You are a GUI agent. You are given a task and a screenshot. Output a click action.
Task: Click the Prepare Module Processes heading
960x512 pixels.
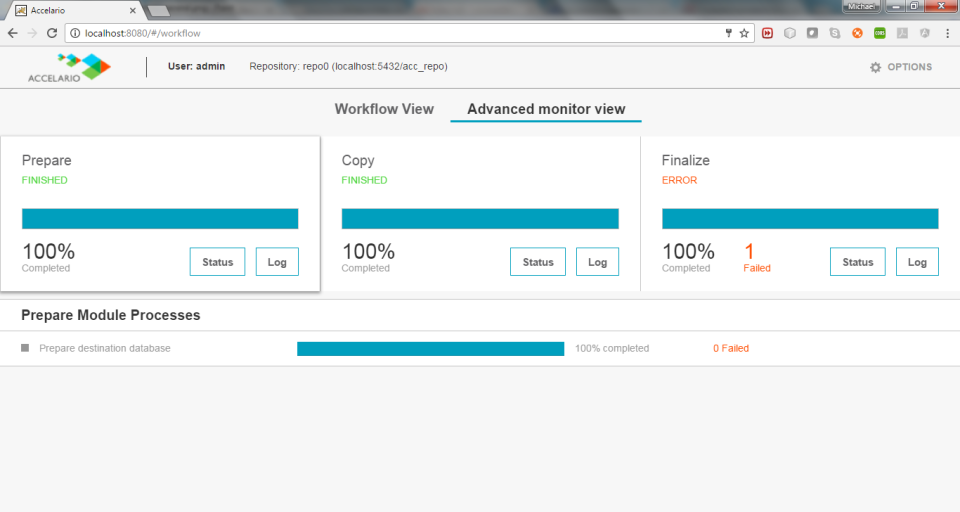[x=111, y=315]
